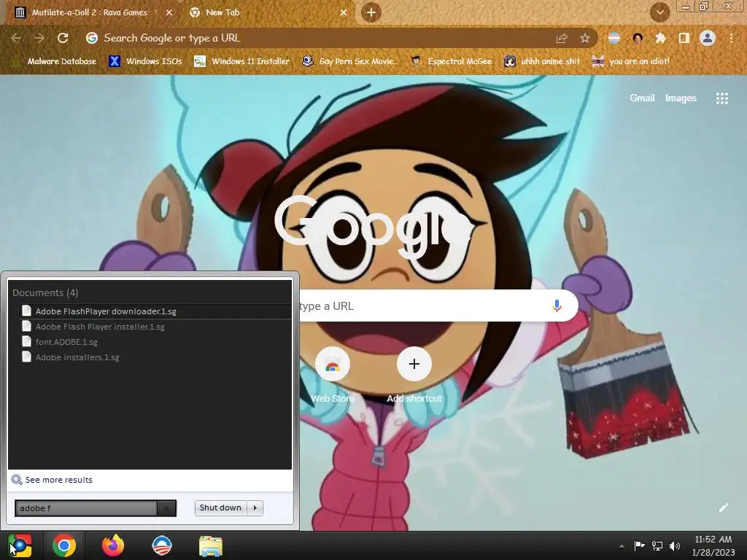Click the Shut down button
The height and width of the screenshot is (560, 747).
[220, 507]
